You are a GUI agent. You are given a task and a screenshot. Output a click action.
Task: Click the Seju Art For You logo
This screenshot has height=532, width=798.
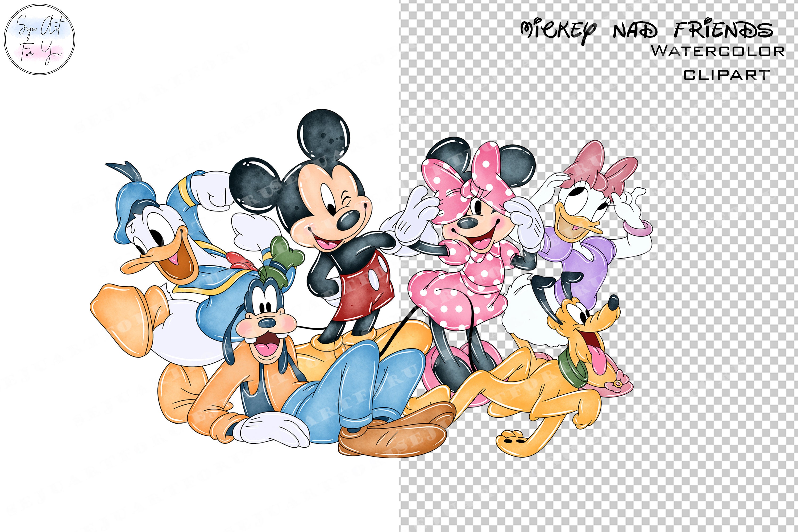point(39,39)
